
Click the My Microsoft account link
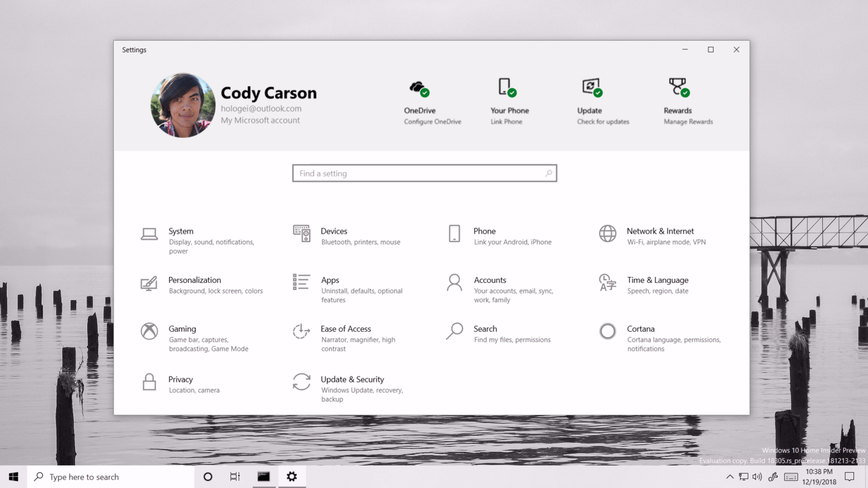click(x=260, y=120)
